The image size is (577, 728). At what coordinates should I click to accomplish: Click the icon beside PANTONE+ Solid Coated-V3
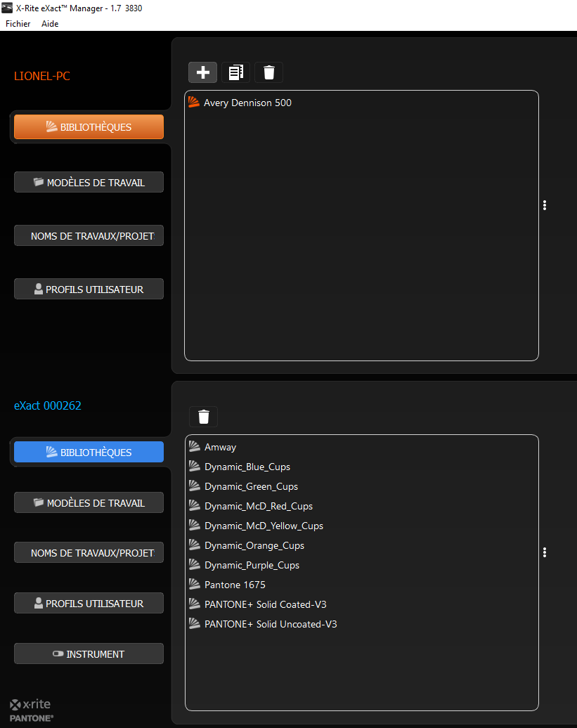pos(195,604)
